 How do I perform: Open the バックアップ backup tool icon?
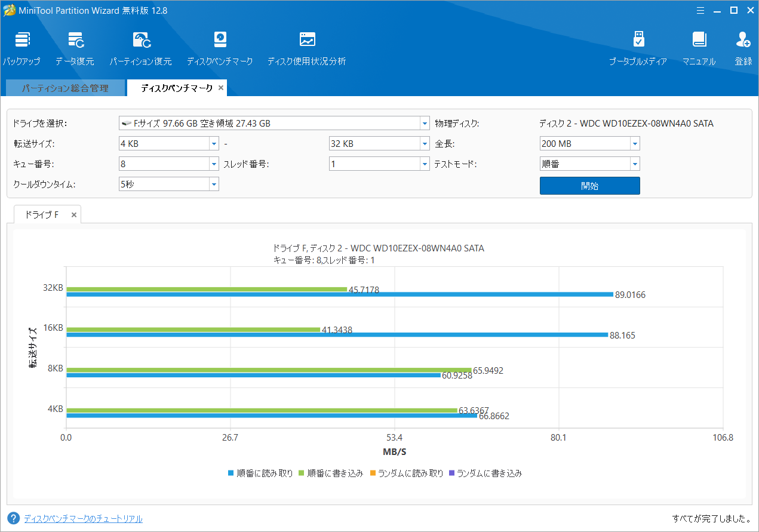(21, 41)
